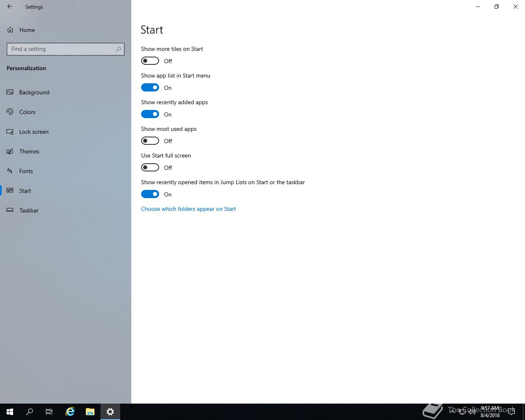This screenshot has width=525, height=420.
Task: Click the Colors palette icon
Action: (10, 112)
